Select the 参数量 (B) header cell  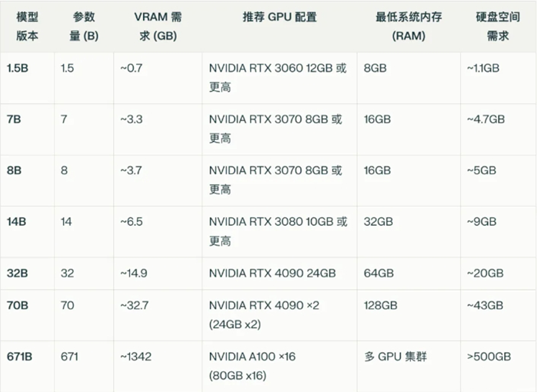[x=84, y=26]
